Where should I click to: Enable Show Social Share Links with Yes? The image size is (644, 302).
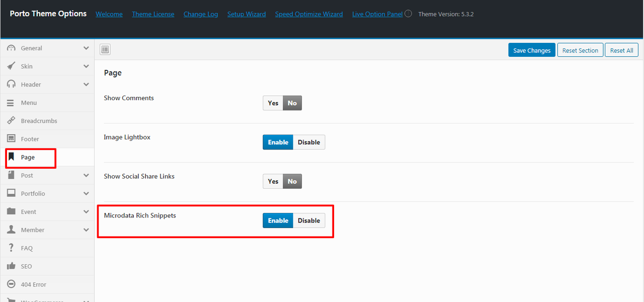click(x=273, y=181)
